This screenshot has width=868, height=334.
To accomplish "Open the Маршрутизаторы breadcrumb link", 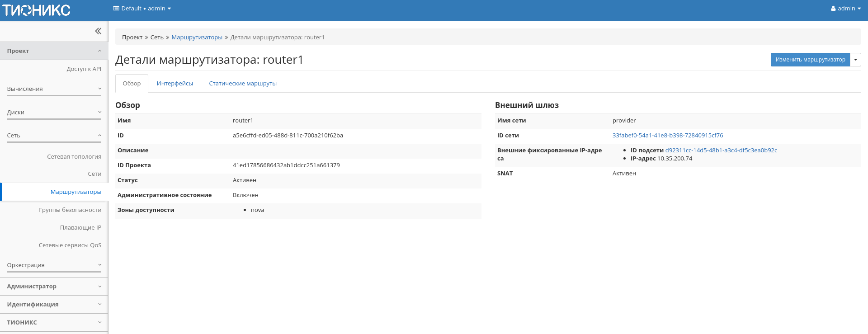I will [x=197, y=38].
